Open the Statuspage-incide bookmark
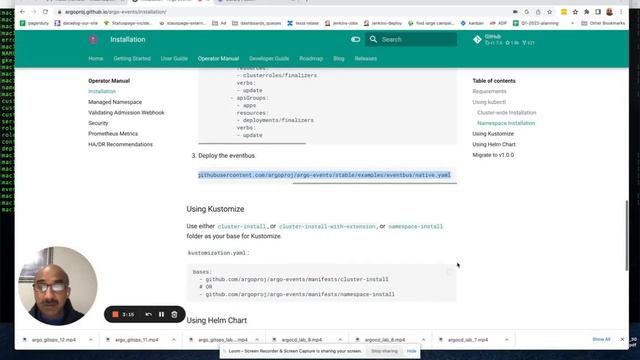The image size is (640, 360). tap(128, 23)
